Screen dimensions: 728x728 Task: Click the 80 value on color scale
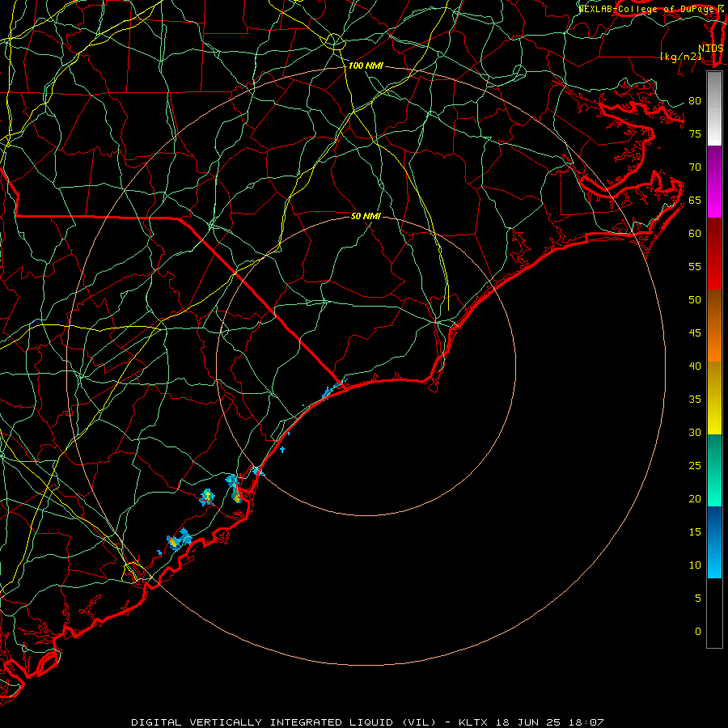point(695,101)
